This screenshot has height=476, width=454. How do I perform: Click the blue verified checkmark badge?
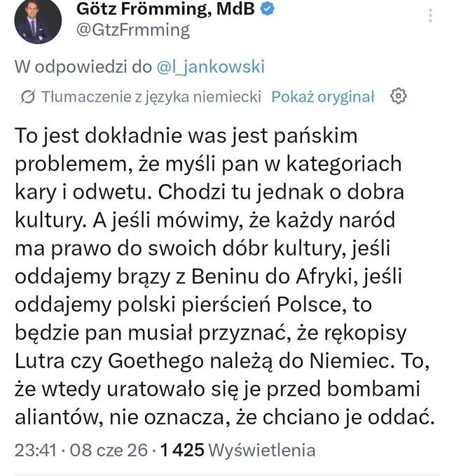click(x=268, y=9)
